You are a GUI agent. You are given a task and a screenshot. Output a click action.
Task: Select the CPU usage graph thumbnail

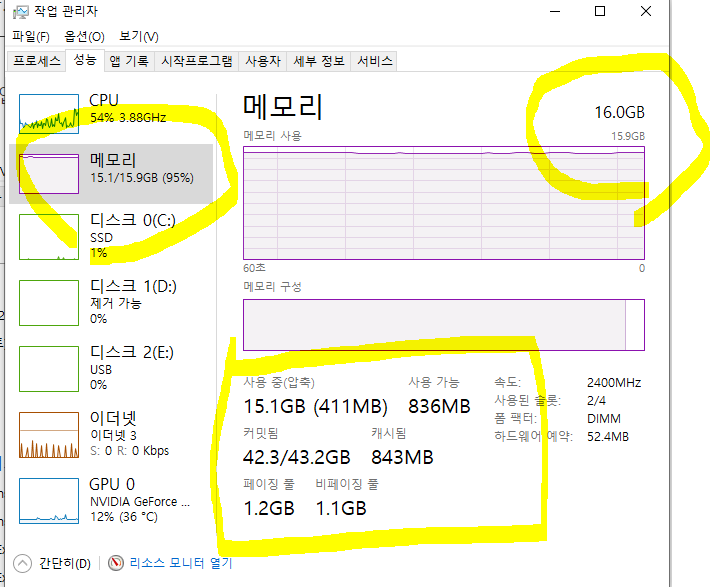[x=49, y=114]
